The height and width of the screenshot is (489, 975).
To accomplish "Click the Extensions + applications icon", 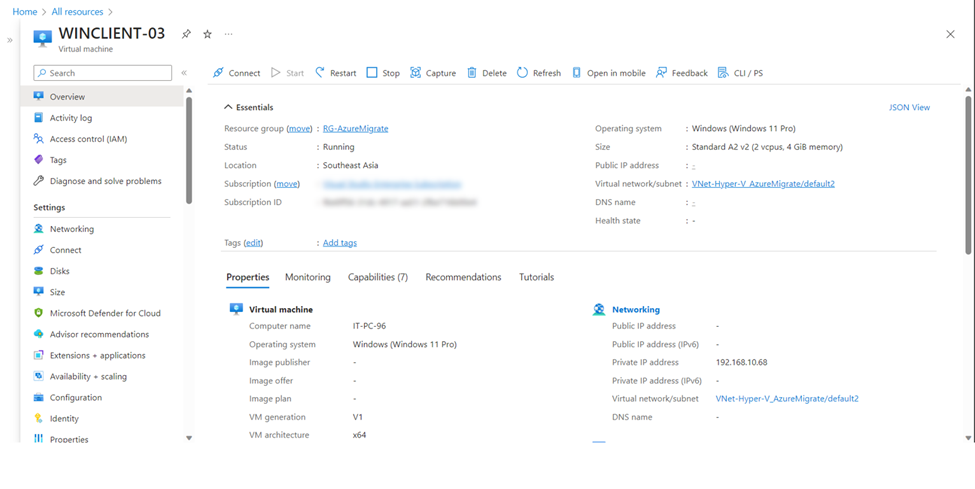I will tap(39, 355).
